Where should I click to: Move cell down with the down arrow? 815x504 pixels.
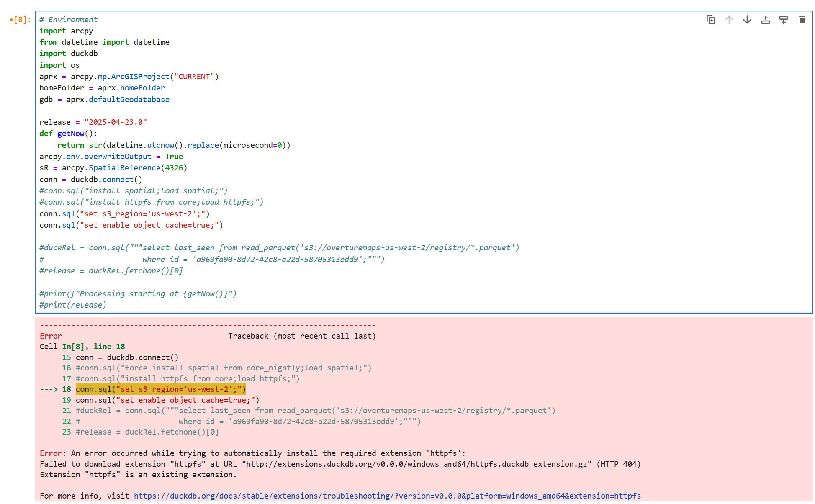click(x=747, y=20)
